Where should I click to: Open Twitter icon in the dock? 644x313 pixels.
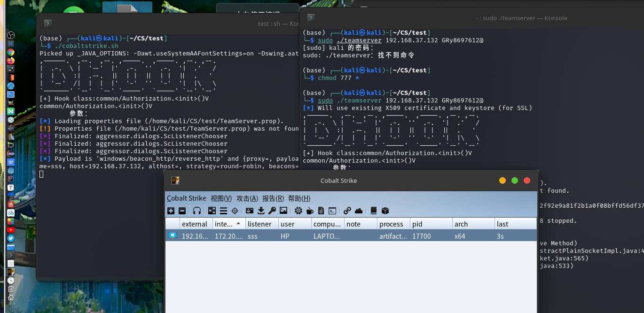[x=11, y=238]
